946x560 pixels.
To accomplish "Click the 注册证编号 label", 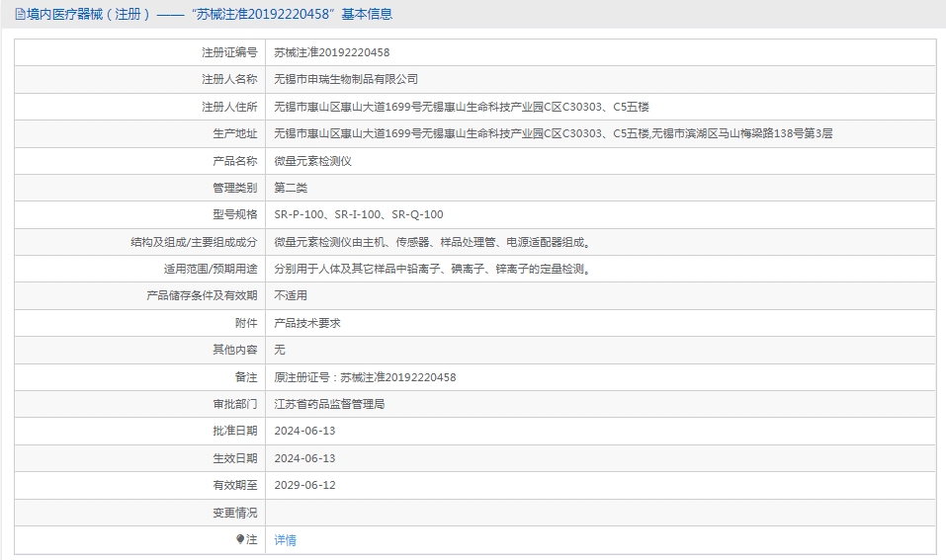I will [229, 52].
